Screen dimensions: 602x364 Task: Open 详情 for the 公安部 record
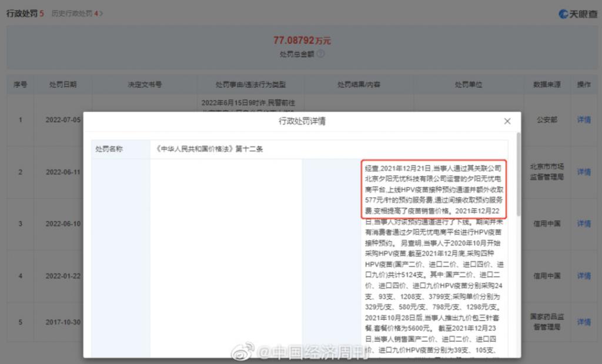tap(583, 120)
